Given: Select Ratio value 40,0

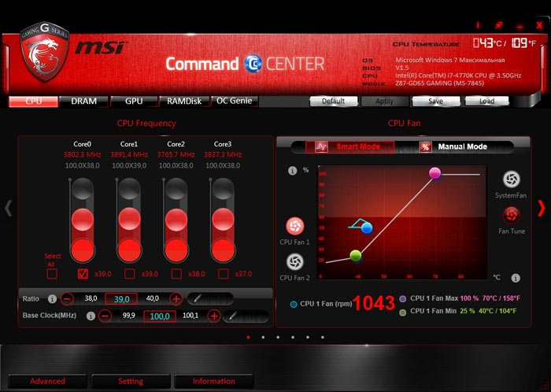Looking at the screenshot, I should click(153, 298).
